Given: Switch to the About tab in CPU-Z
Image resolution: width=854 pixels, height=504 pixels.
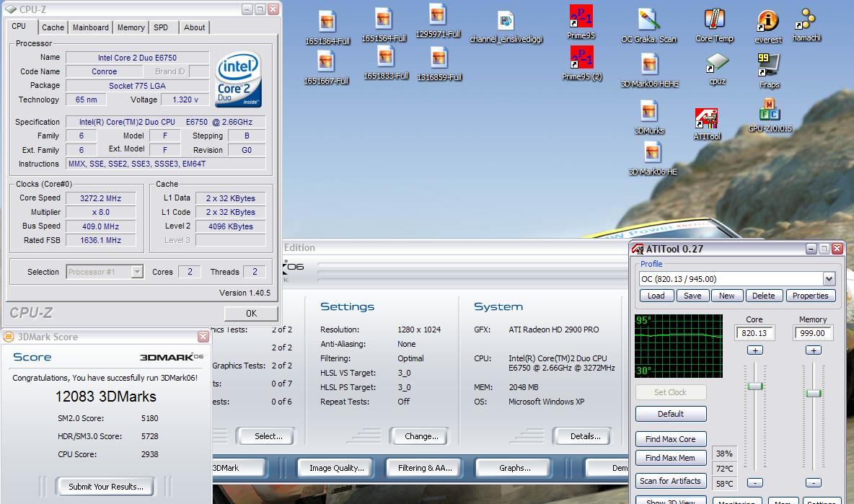Looking at the screenshot, I should (195, 27).
